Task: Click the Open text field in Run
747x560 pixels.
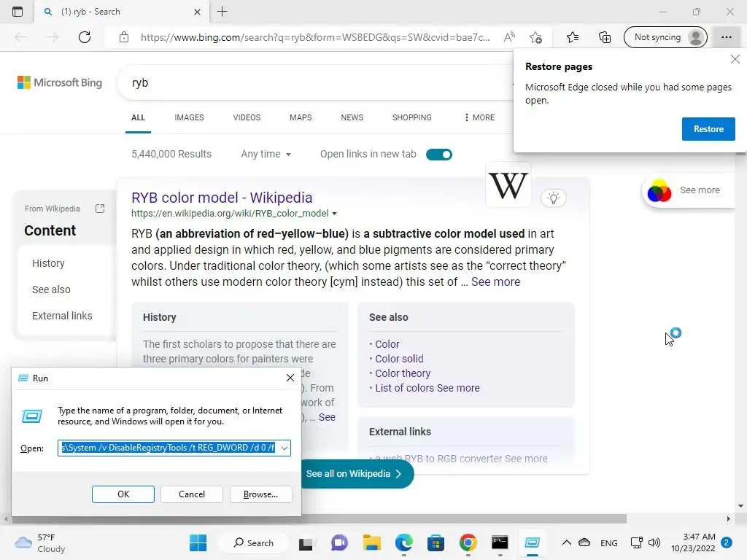Action: [169, 448]
